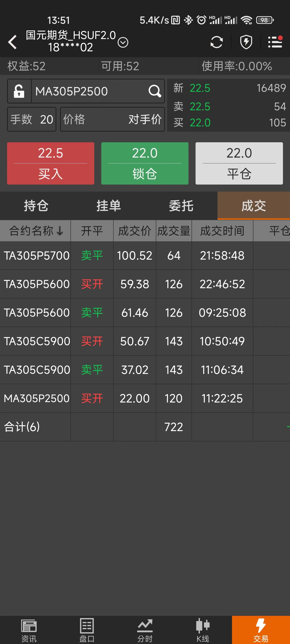Switch to the 持仓 tab
The width and height of the screenshot is (290, 644).
(x=36, y=206)
